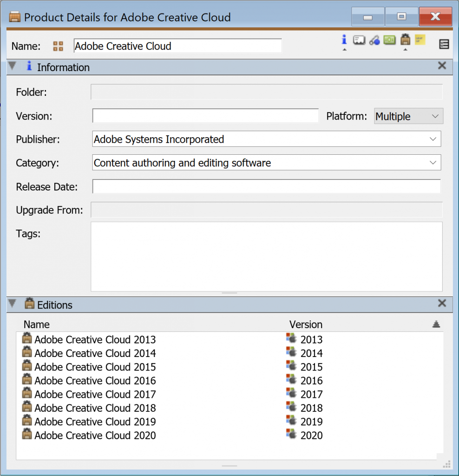
Task: Open the Platform dropdown showing Multiple
Action: pos(408,116)
